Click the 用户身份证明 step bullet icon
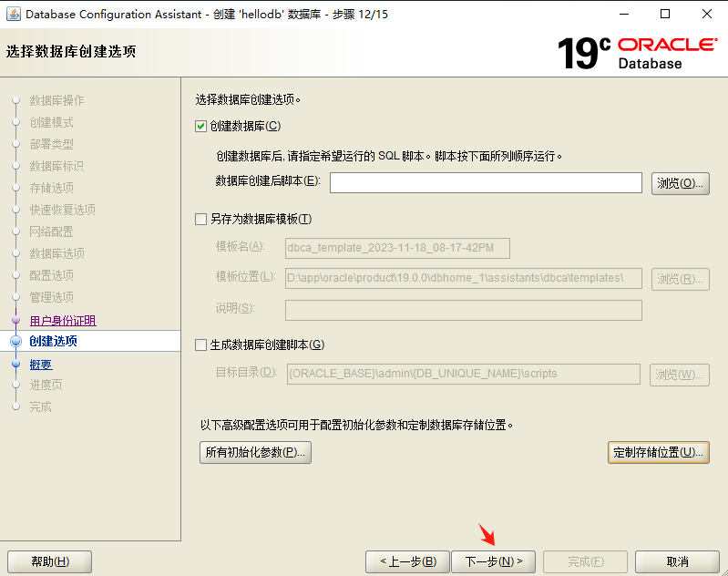728x576 pixels. [15, 320]
